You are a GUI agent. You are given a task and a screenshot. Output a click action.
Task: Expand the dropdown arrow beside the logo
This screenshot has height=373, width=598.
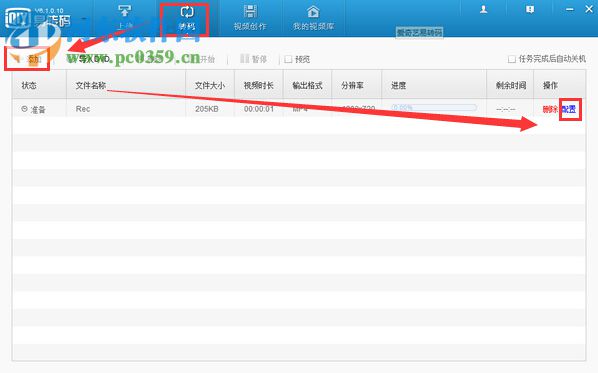click(x=84, y=19)
